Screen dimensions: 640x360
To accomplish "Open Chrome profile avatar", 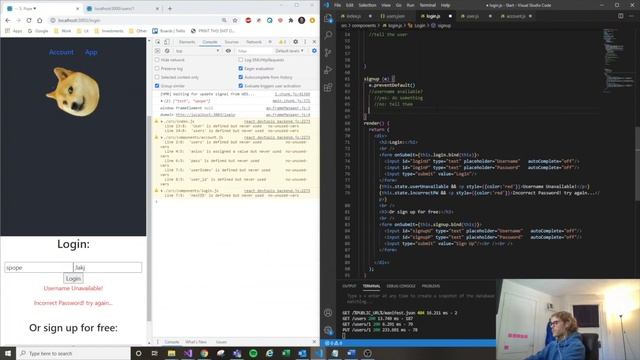I will click(301, 20).
